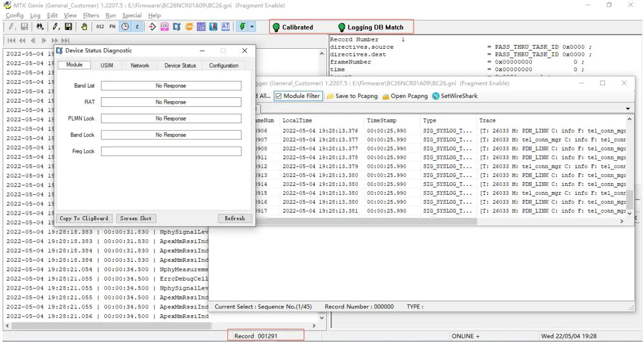Click the Open Pcapng folder icon
The width and height of the screenshot is (644, 343).
pyautogui.click(x=386, y=96)
